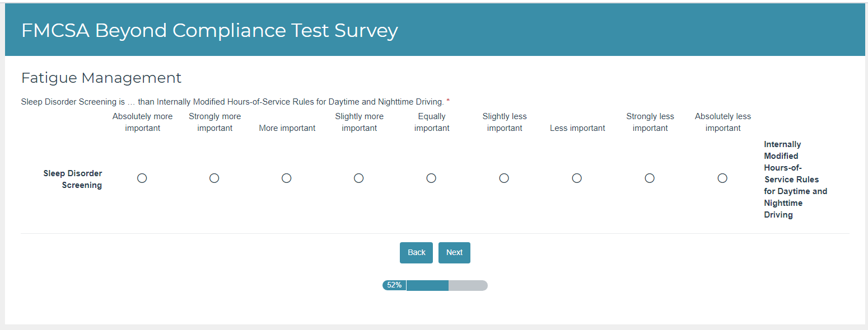This screenshot has height=330, width=868.
Task: Go to the previous page with Back
Action: [416, 253]
